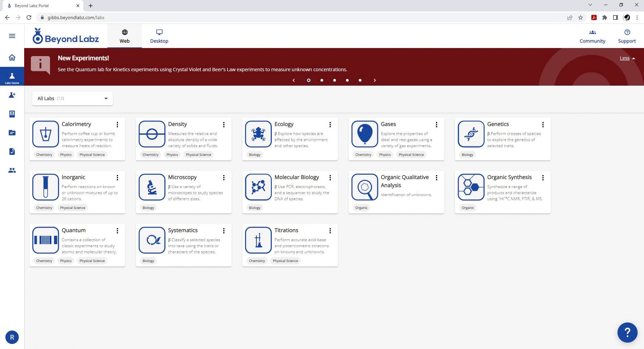
Task: Open the hamburger menu in sidebar
Action: [12, 36]
